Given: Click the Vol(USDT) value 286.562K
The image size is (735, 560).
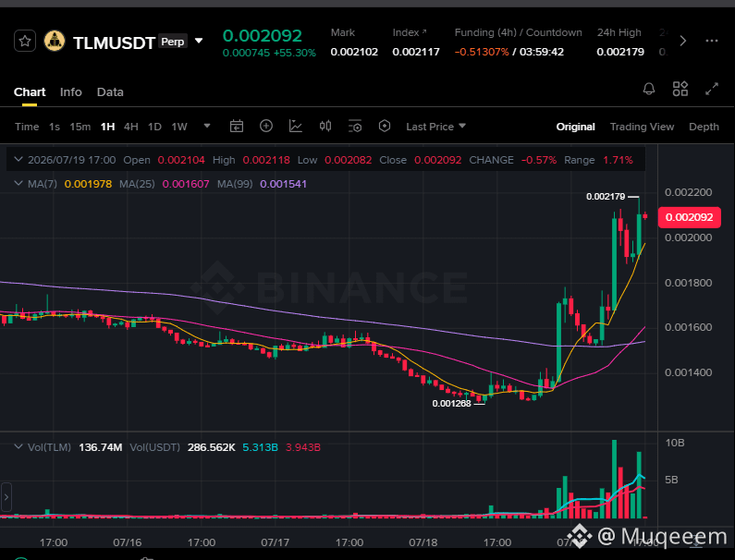Looking at the screenshot, I should point(212,447).
